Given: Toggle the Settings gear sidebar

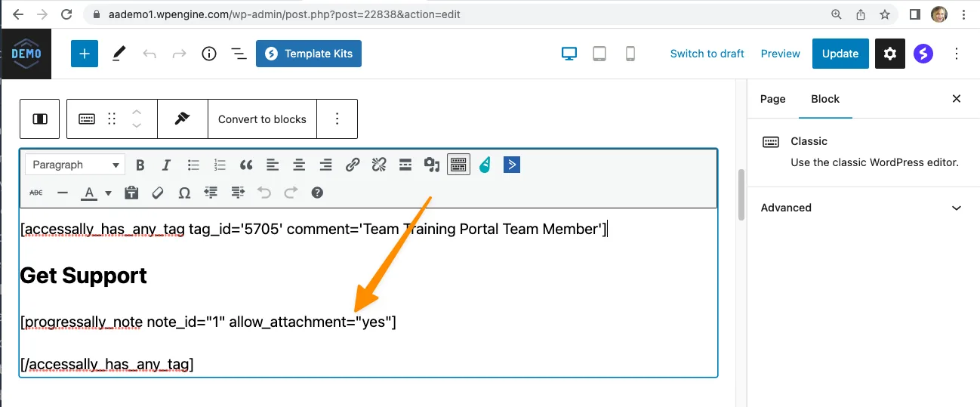Looking at the screenshot, I should [890, 54].
